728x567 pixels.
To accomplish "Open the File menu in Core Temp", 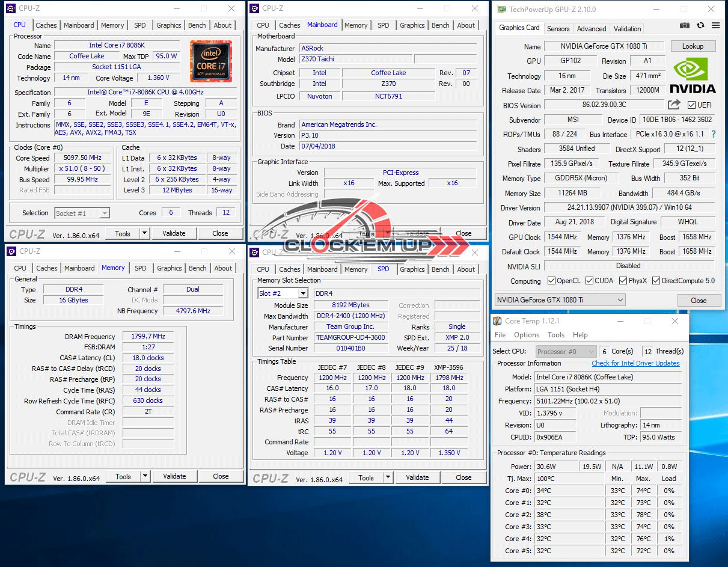I will 500,335.
